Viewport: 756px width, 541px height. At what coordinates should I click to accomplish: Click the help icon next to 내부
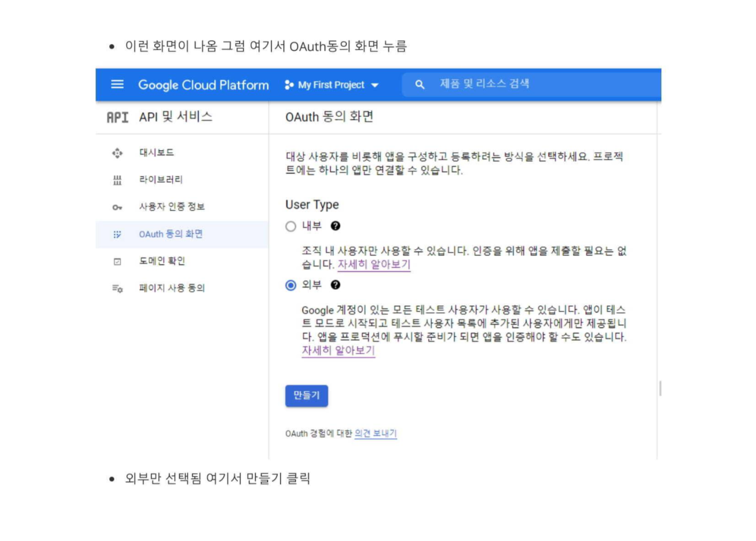335,226
